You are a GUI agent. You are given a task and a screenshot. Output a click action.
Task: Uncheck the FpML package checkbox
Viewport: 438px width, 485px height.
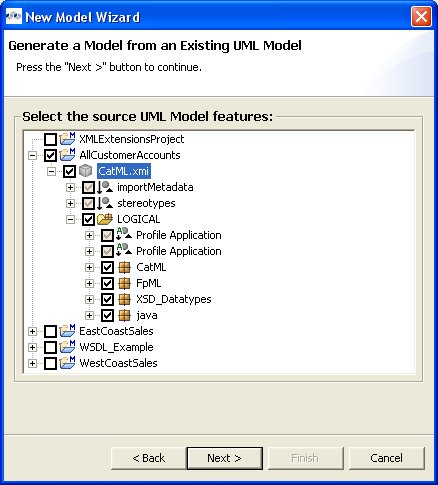tap(107, 283)
